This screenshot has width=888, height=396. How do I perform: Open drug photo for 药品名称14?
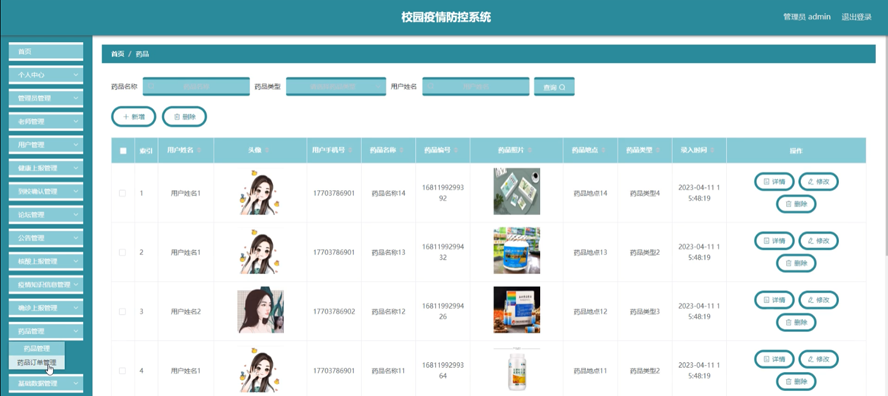[x=516, y=191]
